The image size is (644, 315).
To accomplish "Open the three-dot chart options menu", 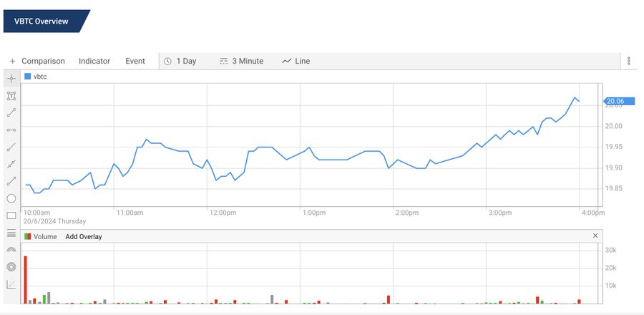I will coord(628,62).
